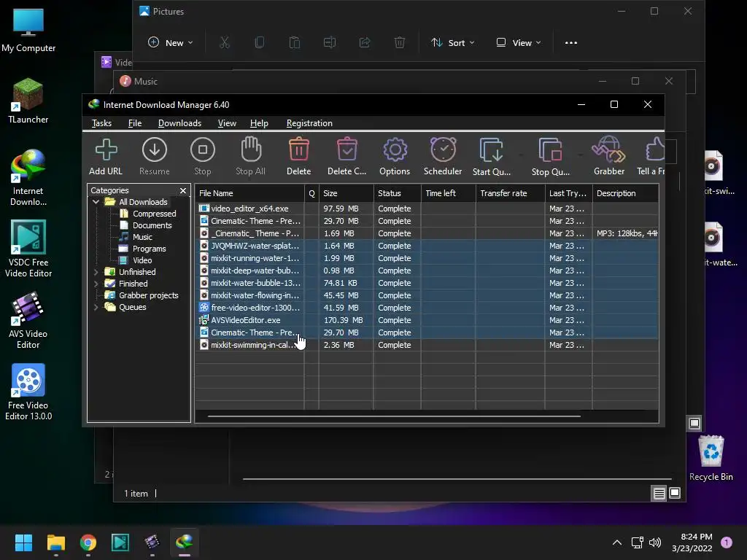Click the Tell a Friend thumbs-up icon
The width and height of the screenshot is (747, 560).
coord(651,156)
